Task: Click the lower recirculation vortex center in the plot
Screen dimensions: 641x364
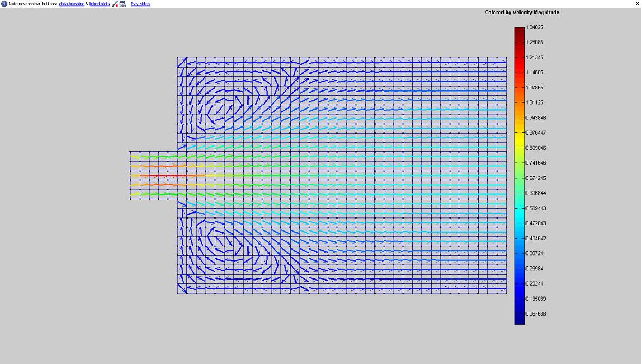Action: click(240, 250)
